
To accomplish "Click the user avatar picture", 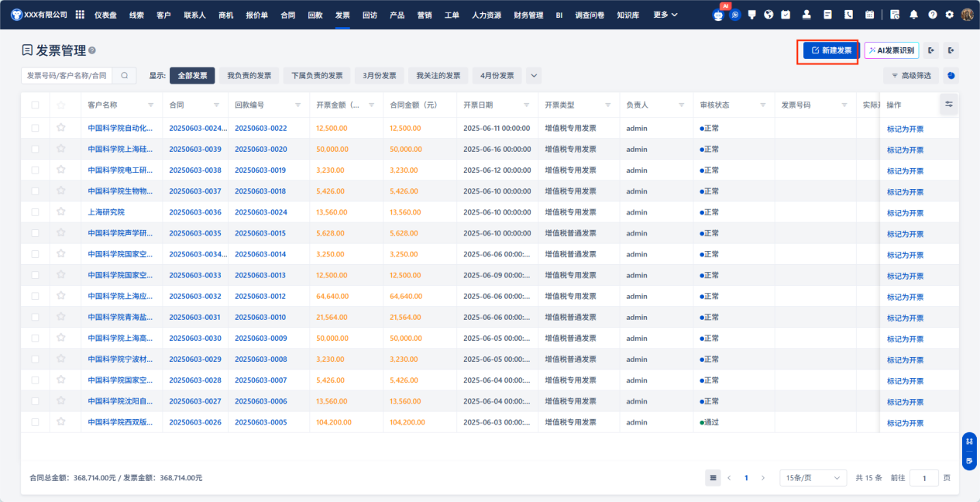I will point(967,15).
